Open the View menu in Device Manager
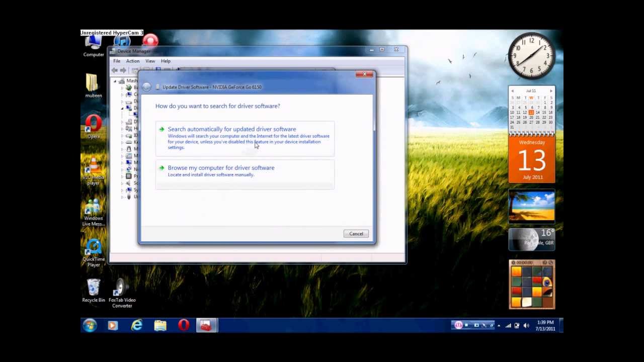The width and height of the screenshot is (644, 362). 150,61
